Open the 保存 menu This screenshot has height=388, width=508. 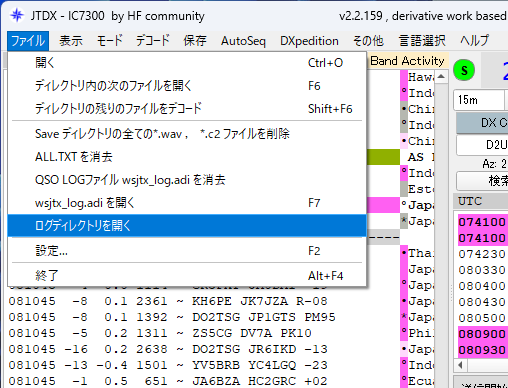[195, 41]
